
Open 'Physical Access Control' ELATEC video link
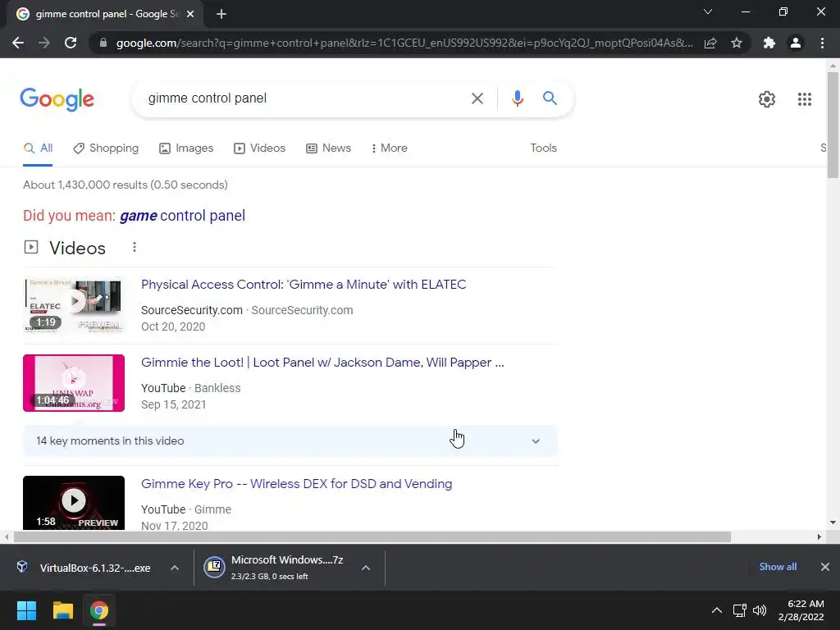click(304, 285)
